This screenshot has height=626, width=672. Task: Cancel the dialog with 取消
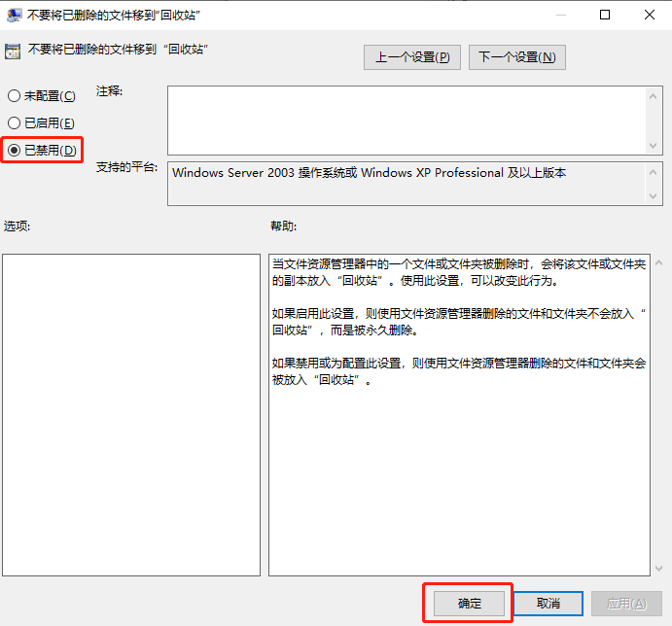coord(548,604)
